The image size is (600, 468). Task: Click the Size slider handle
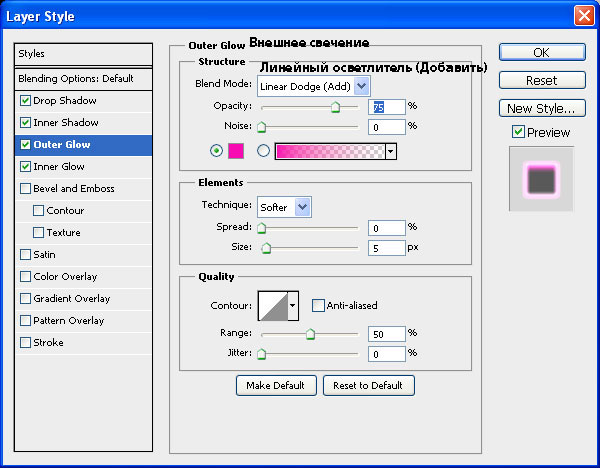click(266, 248)
